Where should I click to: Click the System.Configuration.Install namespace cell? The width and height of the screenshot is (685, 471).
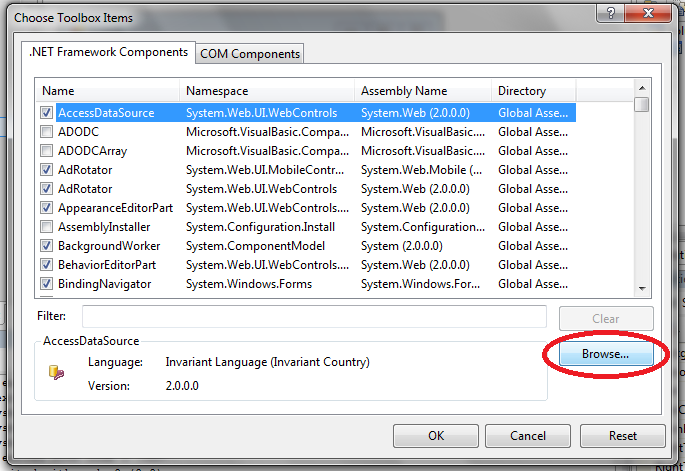(260, 227)
